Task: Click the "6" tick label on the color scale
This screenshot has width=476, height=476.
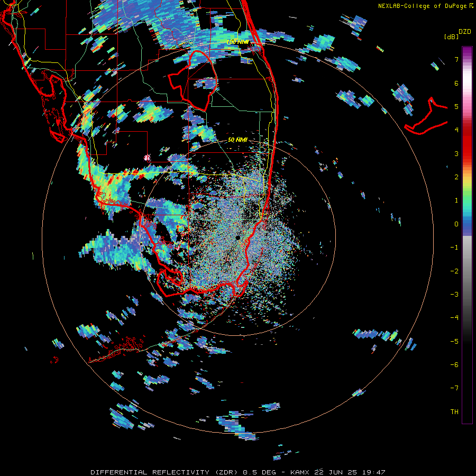Action: click(x=456, y=83)
